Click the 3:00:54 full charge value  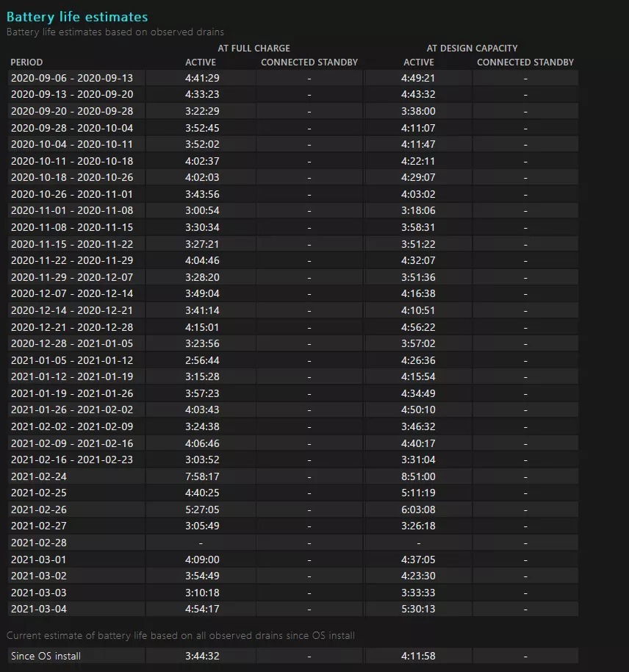pos(202,210)
